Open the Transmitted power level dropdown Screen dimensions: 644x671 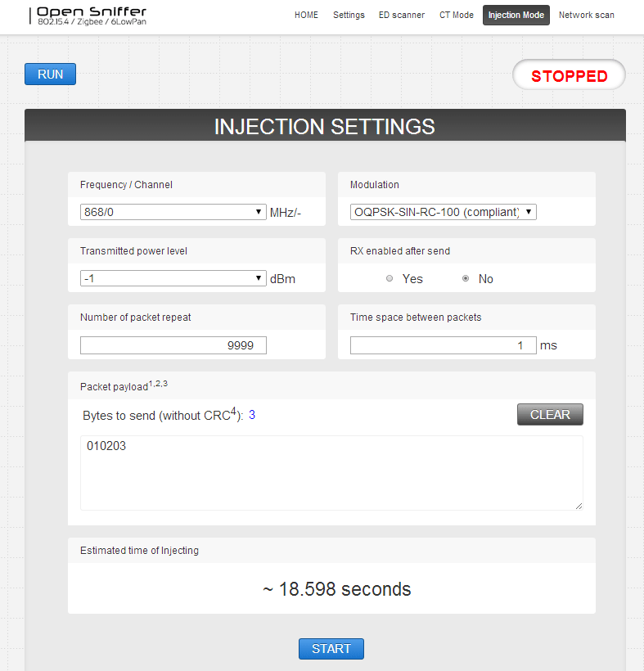coord(173,278)
